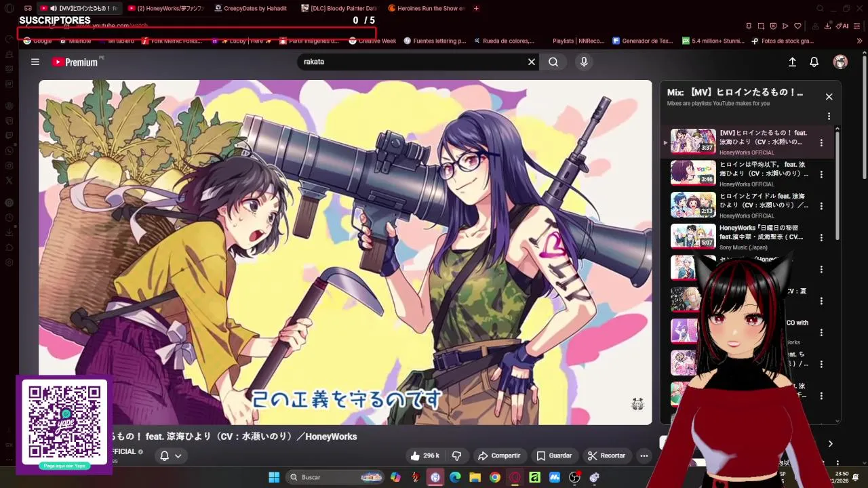Open browser pinboard pin icon
Image resolution: width=868 pixels, height=488 pixels.
coord(749,26)
